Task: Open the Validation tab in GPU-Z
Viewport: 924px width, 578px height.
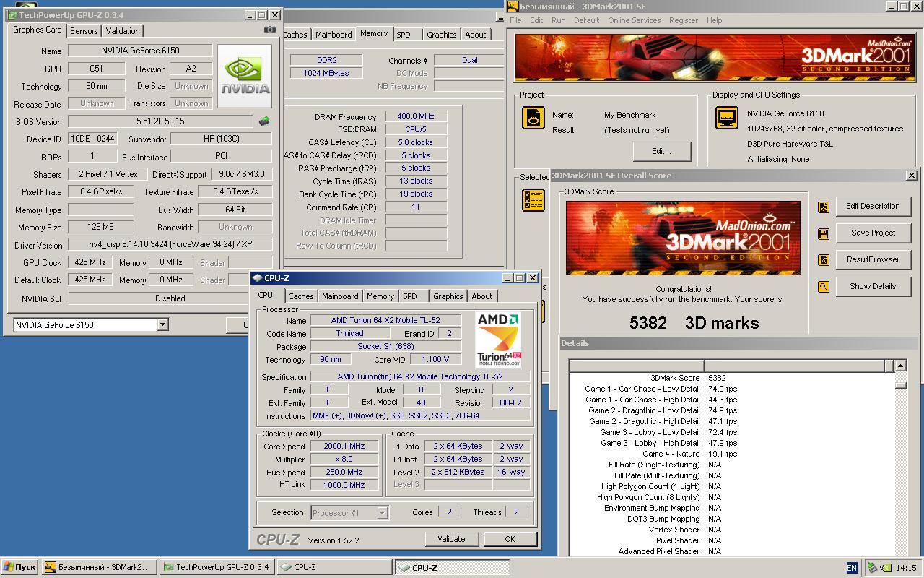Action: [x=123, y=31]
